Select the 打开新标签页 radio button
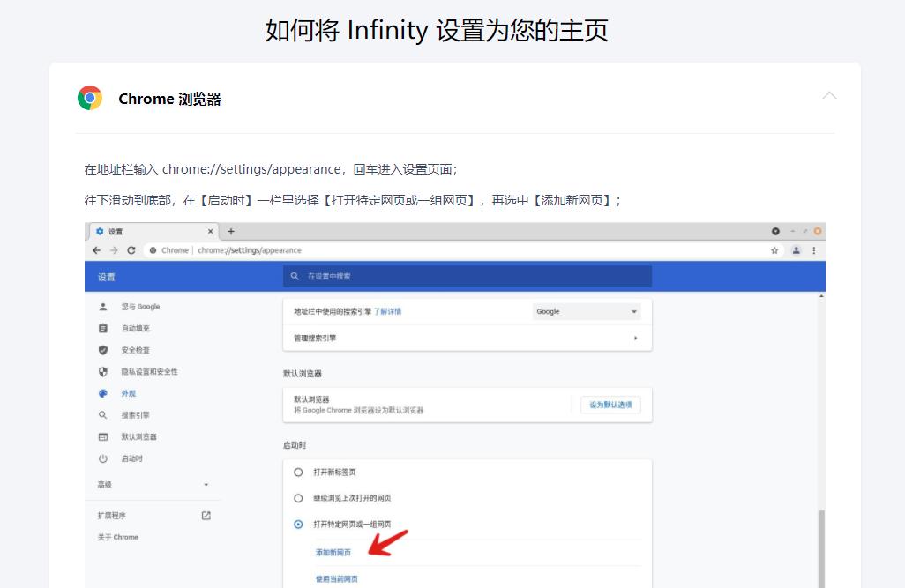This screenshot has height=588, width=905. (297, 471)
